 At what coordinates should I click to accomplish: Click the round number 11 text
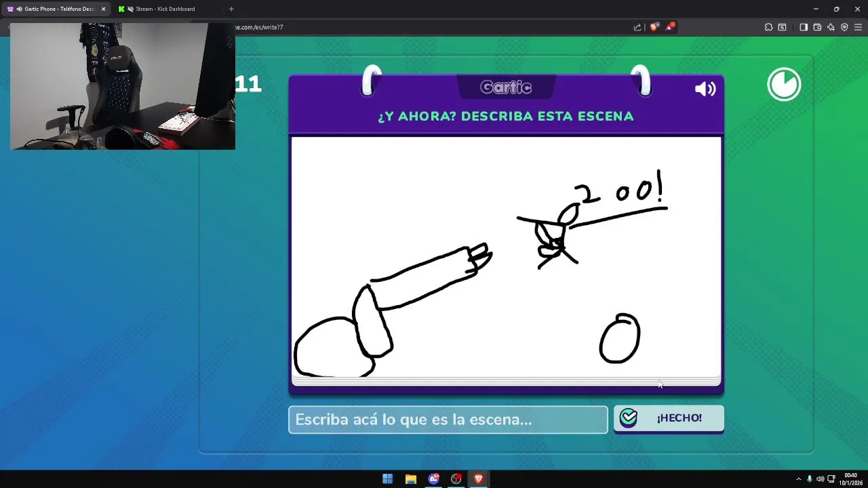pos(248,84)
